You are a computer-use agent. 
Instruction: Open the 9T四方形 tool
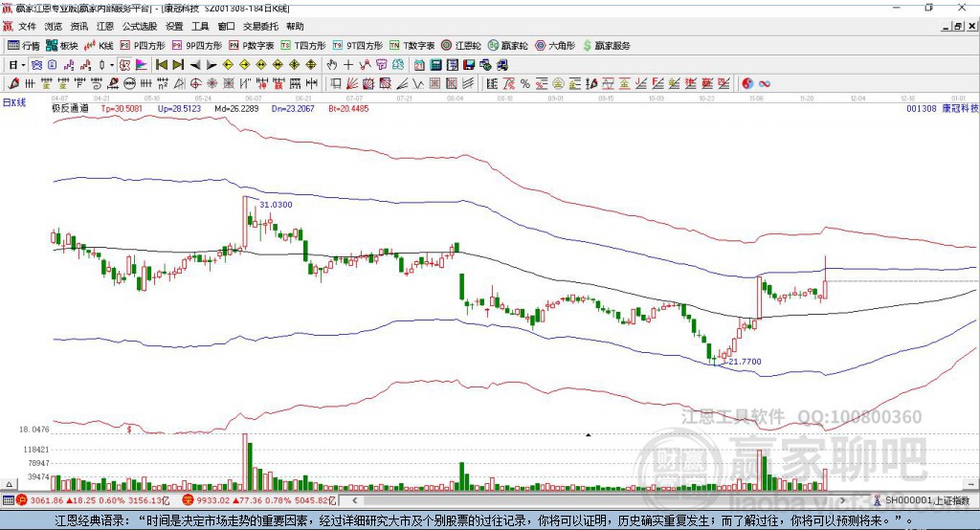pyautogui.click(x=358, y=46)
